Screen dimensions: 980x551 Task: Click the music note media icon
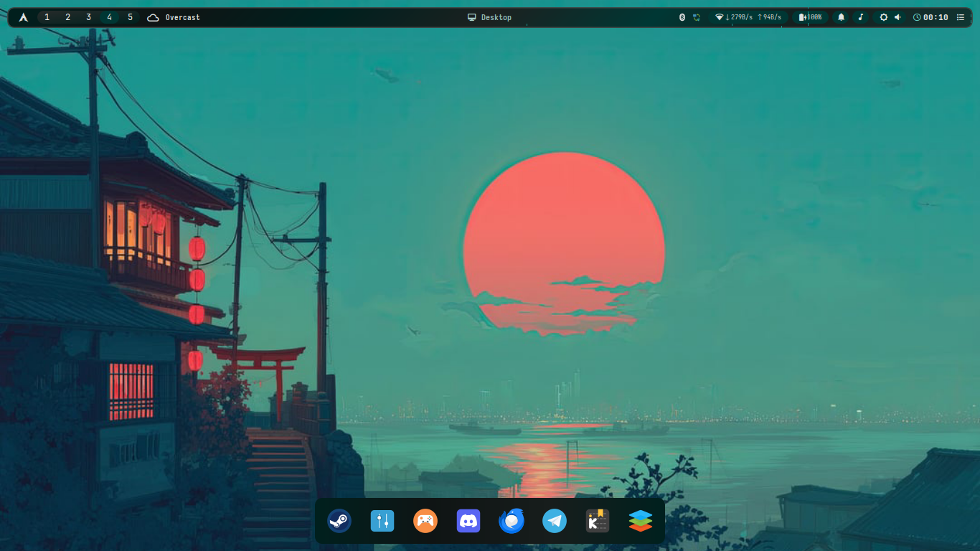pyautogui.click(x=861, y=17)
